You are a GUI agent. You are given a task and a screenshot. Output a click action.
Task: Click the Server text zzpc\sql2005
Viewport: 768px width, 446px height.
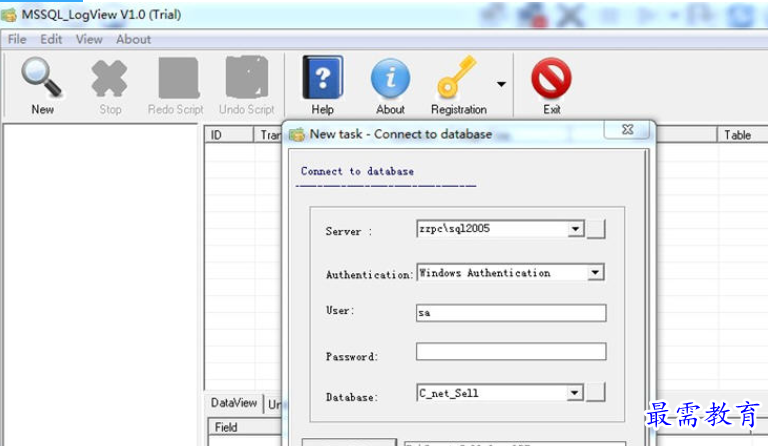pos(454,229)
